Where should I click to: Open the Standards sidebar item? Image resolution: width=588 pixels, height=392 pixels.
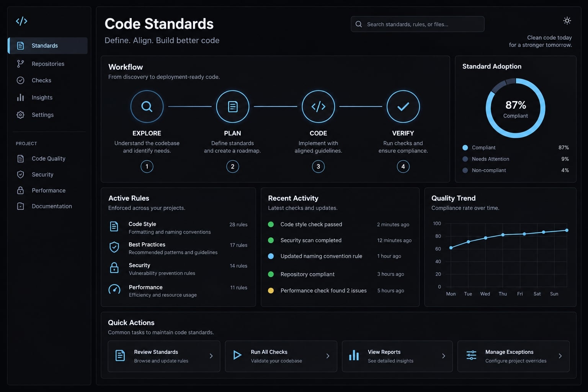click(x=48, y=46)
